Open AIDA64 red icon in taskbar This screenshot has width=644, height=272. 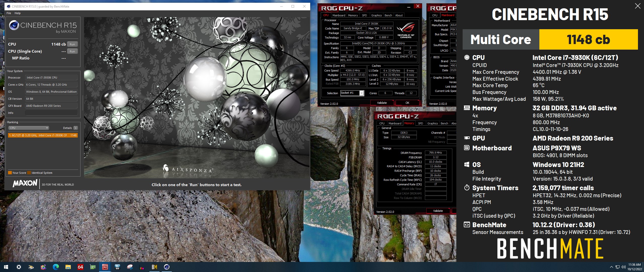point(80,267)
